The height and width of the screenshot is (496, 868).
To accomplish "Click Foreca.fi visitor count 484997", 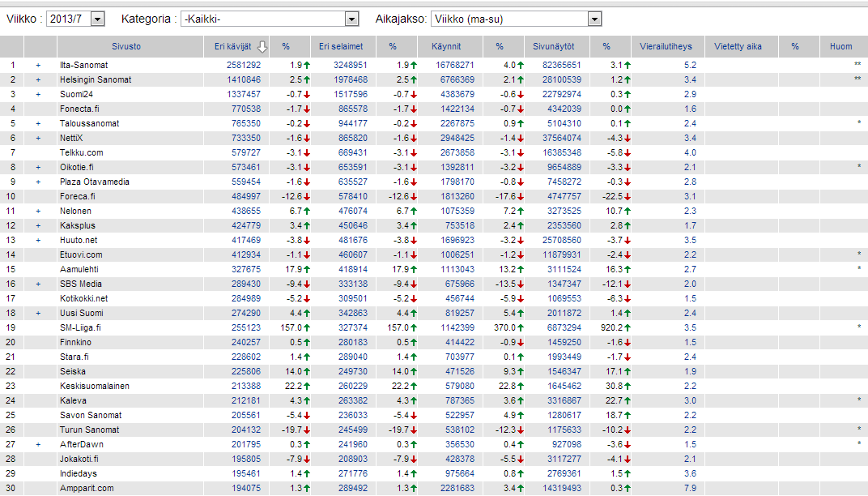I will coord(246,197).
